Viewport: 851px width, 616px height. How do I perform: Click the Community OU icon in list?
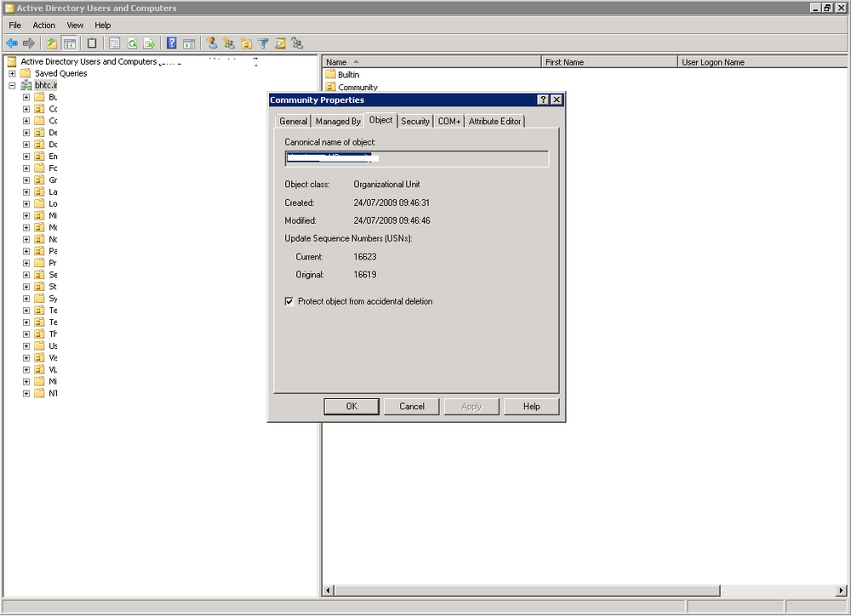330,87
